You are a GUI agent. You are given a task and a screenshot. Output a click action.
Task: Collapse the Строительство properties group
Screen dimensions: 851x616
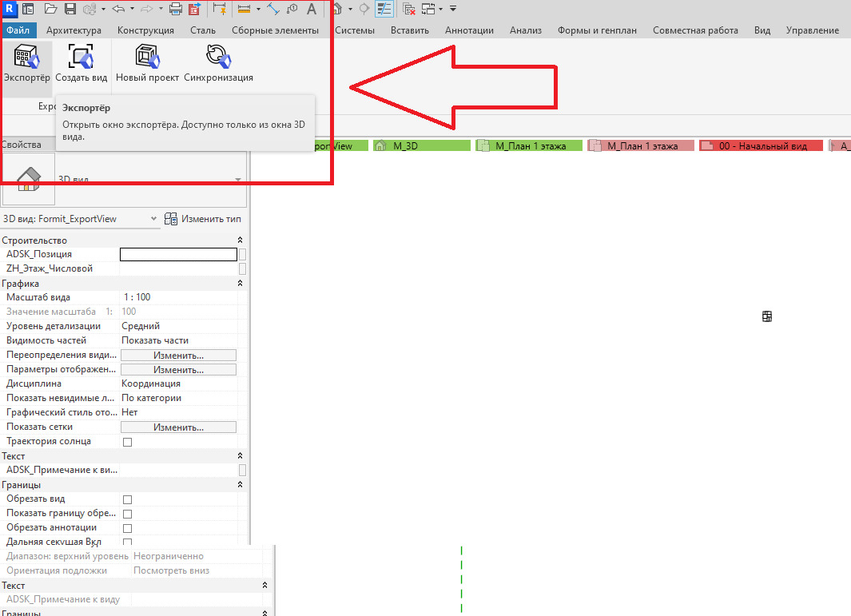[240, 240]
